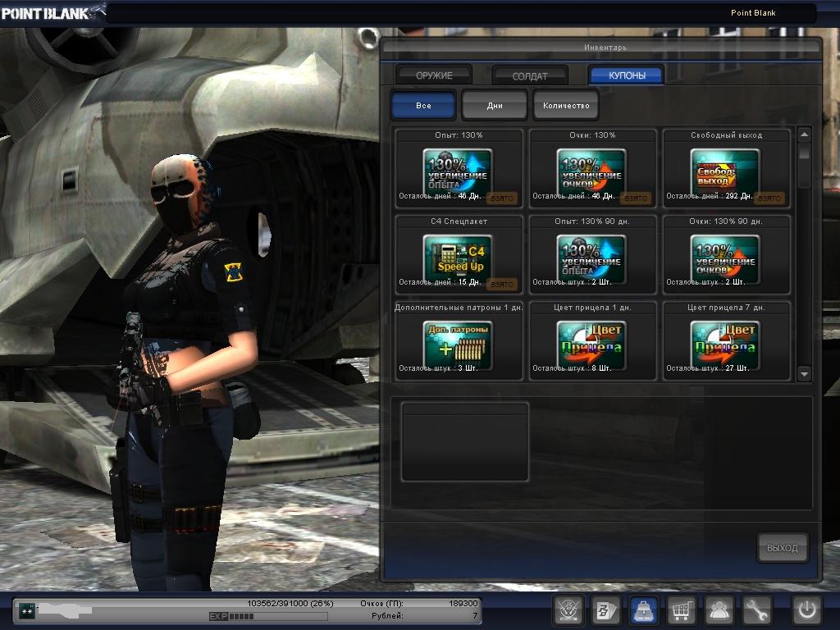Select the Доп. патроны coupon
This screenshot has height=630, width=840.
coord(458,343)
